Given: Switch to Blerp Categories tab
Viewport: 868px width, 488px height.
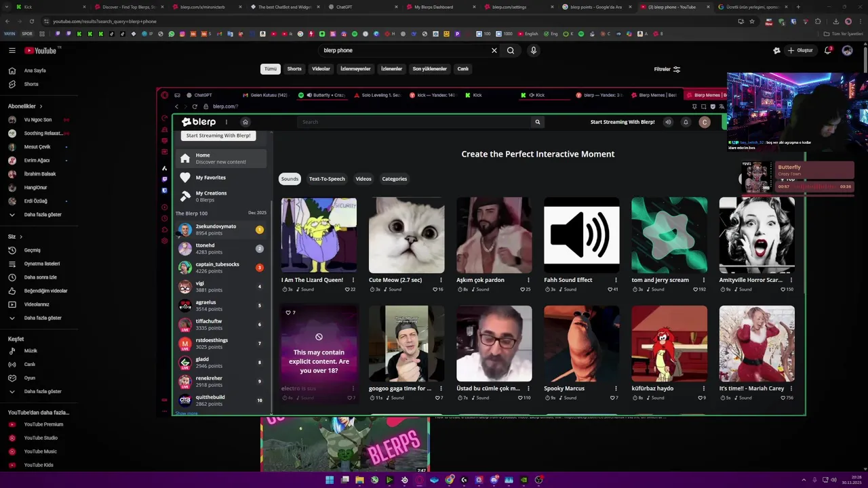Looking at the screenshot, I should (x=395, y=179).
